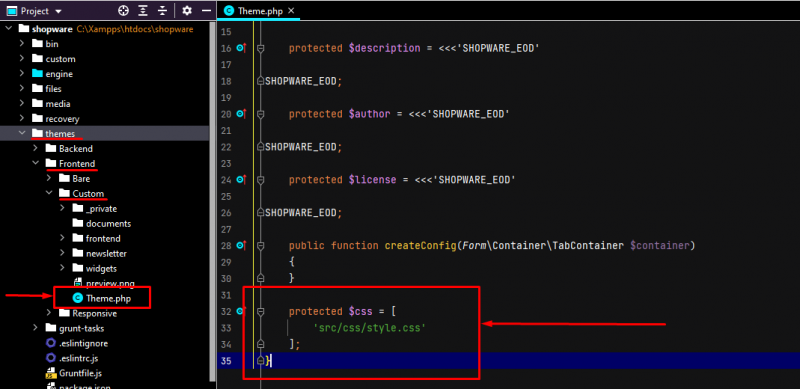
Task: Toggle code fold marker on line 34
Action: click(x=260, y=344)
